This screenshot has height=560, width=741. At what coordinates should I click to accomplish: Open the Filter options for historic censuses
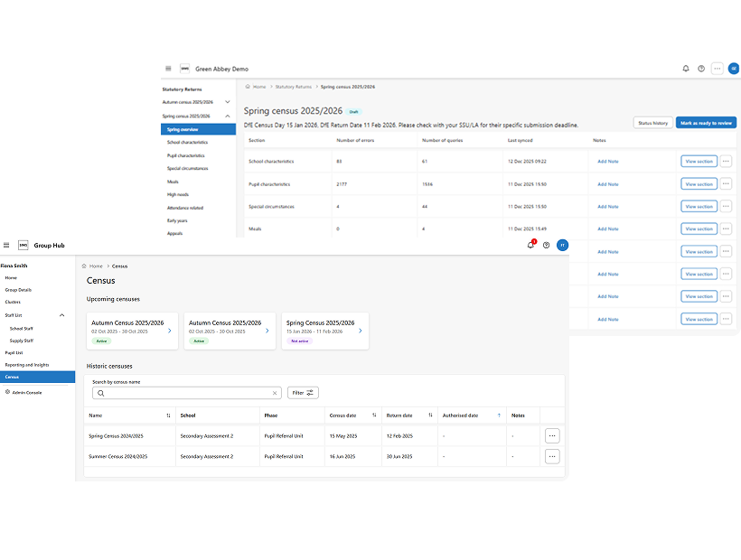303,393
